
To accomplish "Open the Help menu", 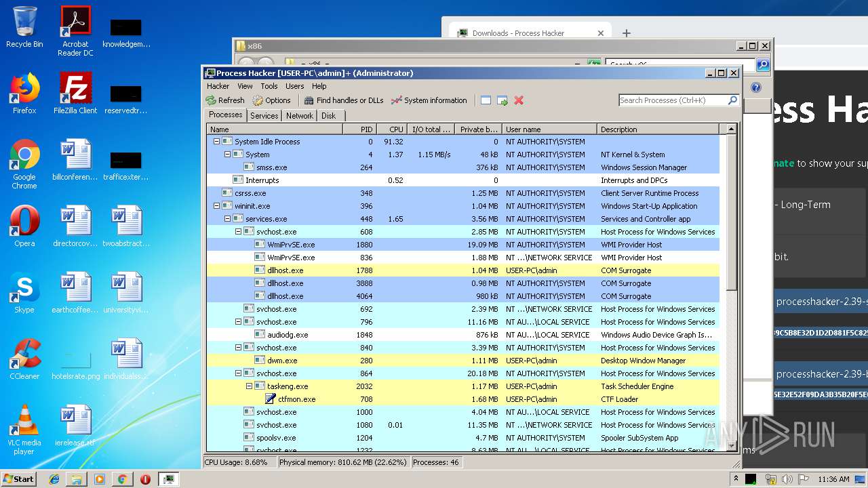I will [319, 86].
